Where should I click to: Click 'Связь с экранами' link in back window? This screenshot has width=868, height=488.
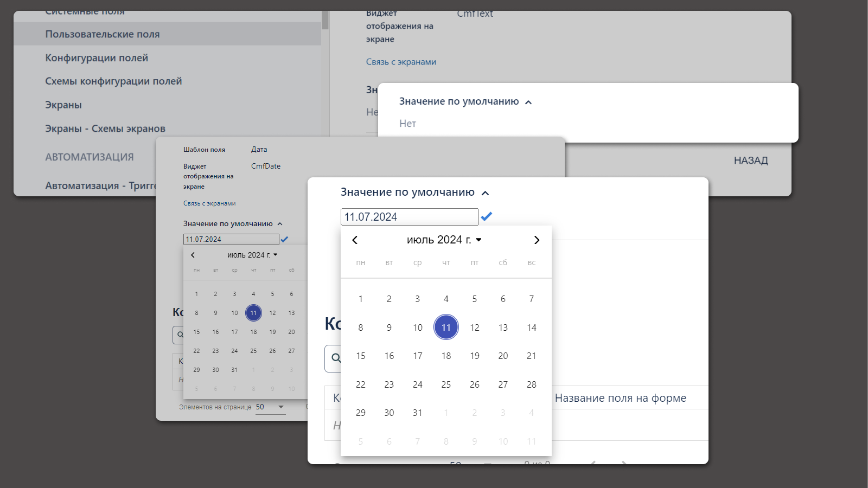(x=401, y=62)
